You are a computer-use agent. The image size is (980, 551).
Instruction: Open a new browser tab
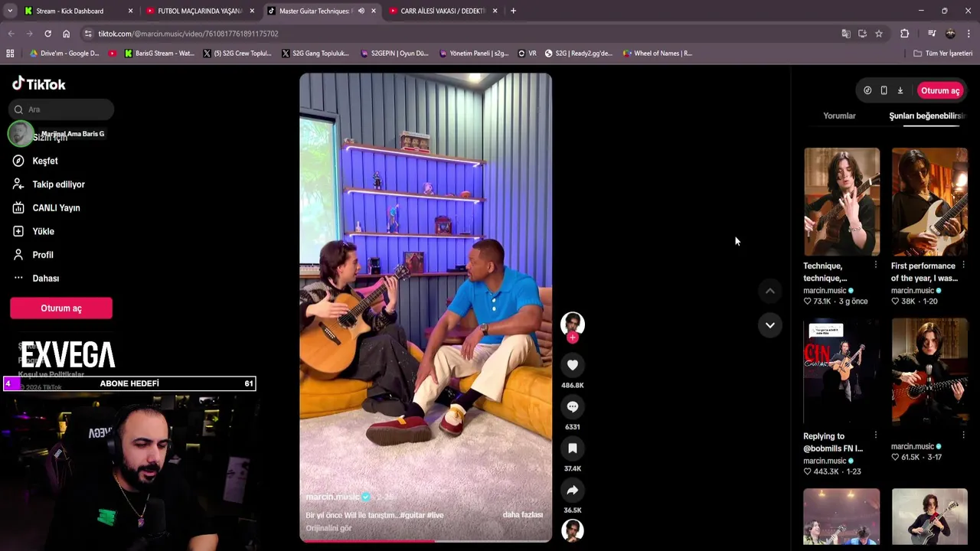pos(513,11)
